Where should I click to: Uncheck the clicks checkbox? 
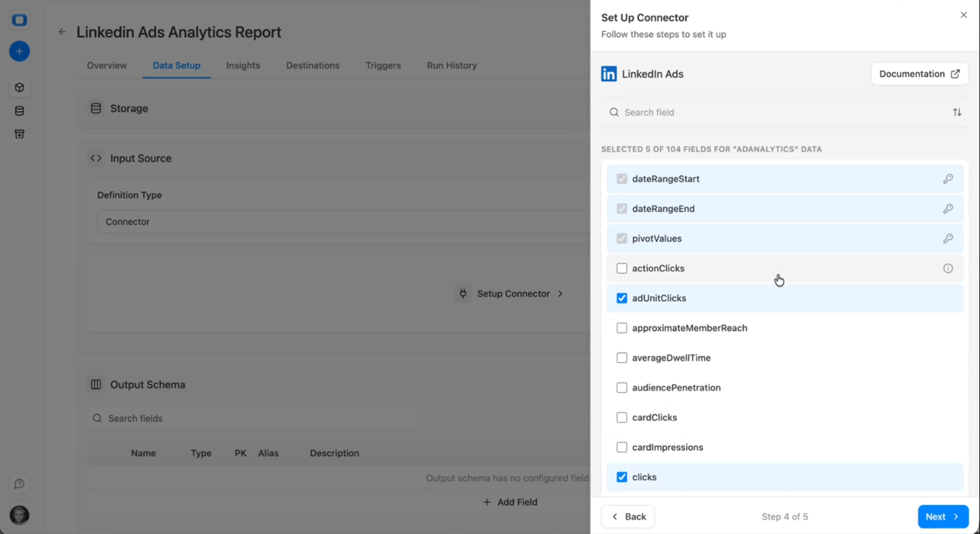(622, 477)
